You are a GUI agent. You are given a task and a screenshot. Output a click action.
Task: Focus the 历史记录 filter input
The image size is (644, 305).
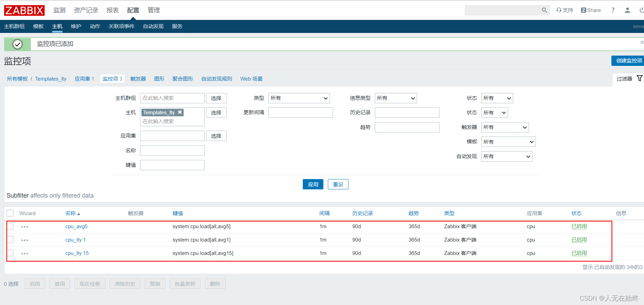(x=407, y=113)
